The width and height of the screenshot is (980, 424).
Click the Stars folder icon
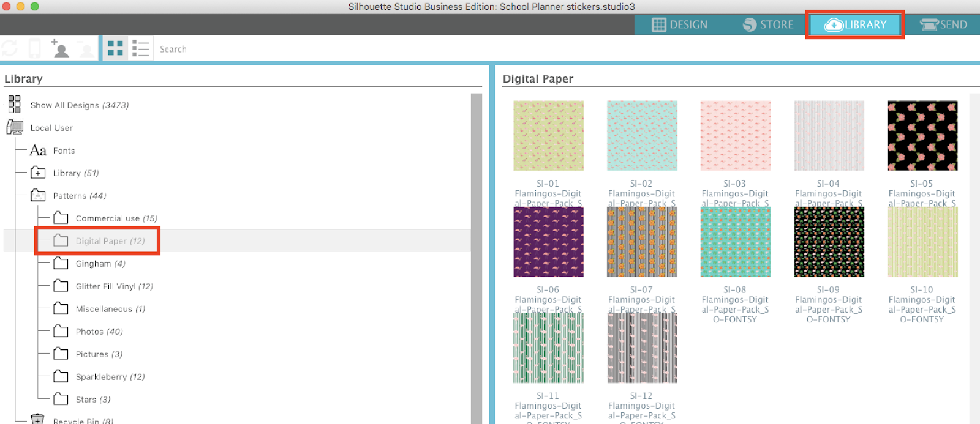61,398
